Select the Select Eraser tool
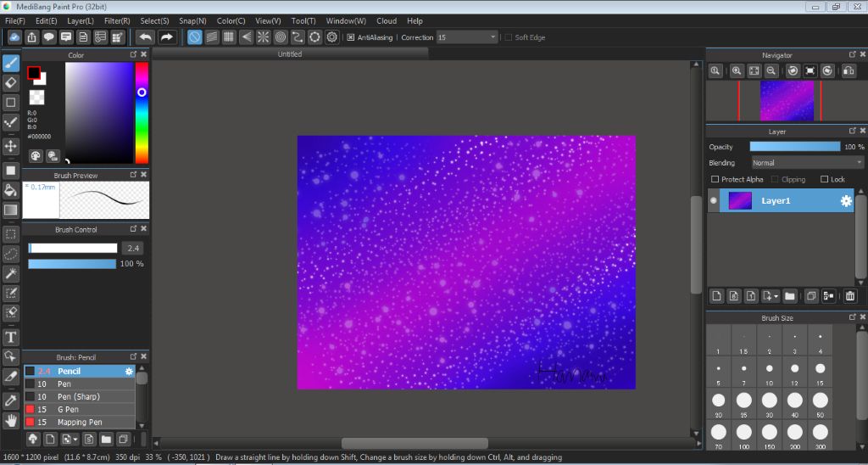Screen dimensions: 868x465 tap(10, 312)
